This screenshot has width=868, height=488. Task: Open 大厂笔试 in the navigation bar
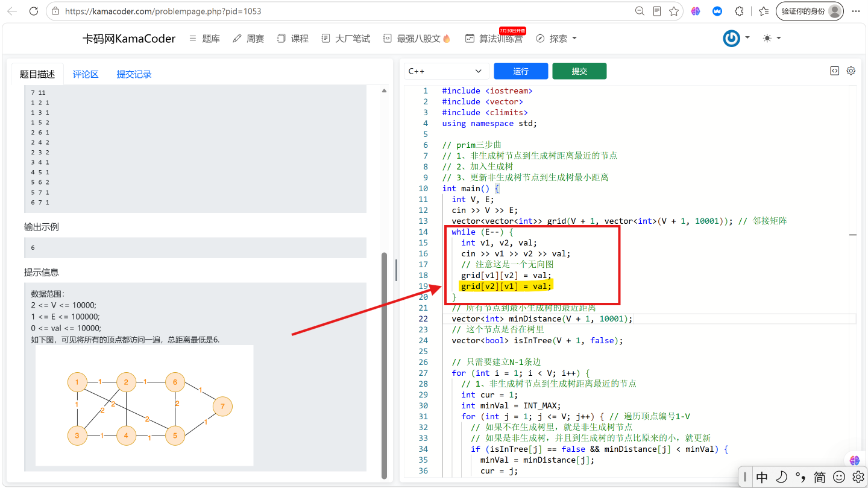pyautogui.click(x=346, y=39)
